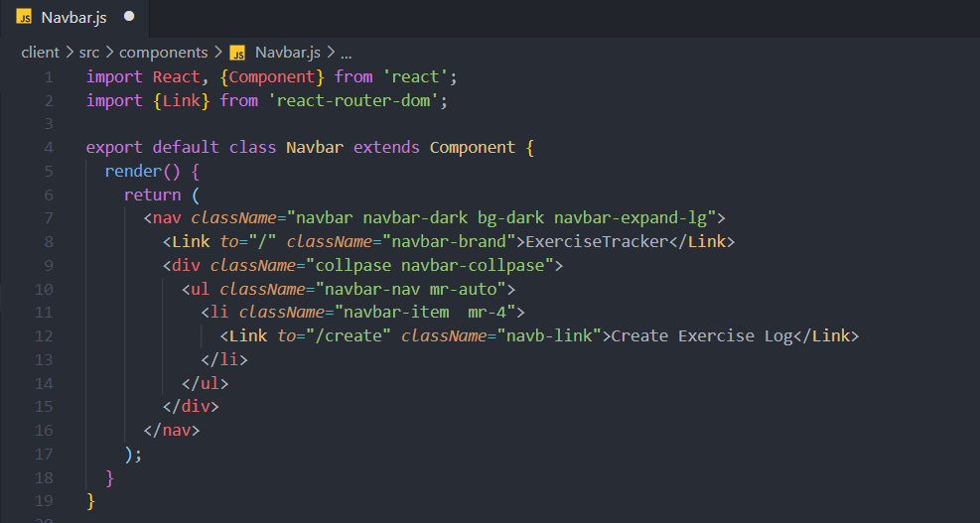The image size is (980, 523).
Task: Click the JS file icon in the Navbar.js tab
Action: (x=24, y=17)
